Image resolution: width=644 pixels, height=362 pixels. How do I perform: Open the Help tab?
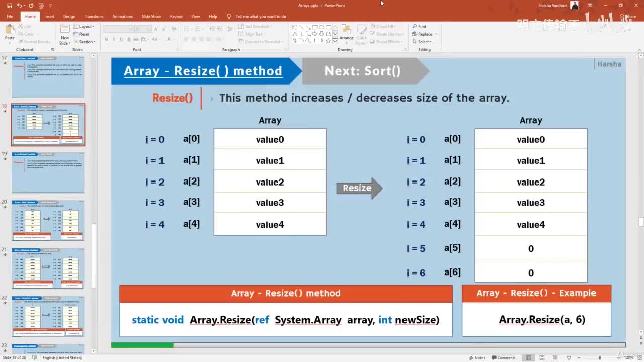[x=213, y=16]
